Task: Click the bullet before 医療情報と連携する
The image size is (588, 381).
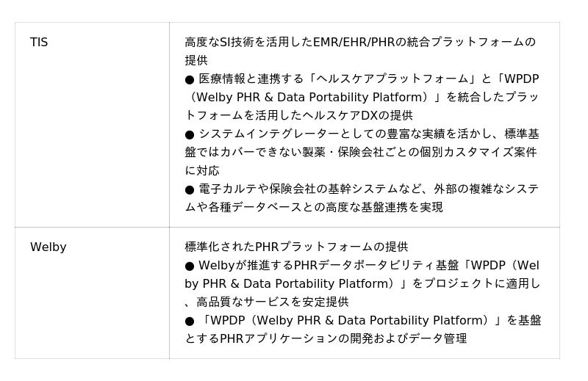Action: point(190,79)
